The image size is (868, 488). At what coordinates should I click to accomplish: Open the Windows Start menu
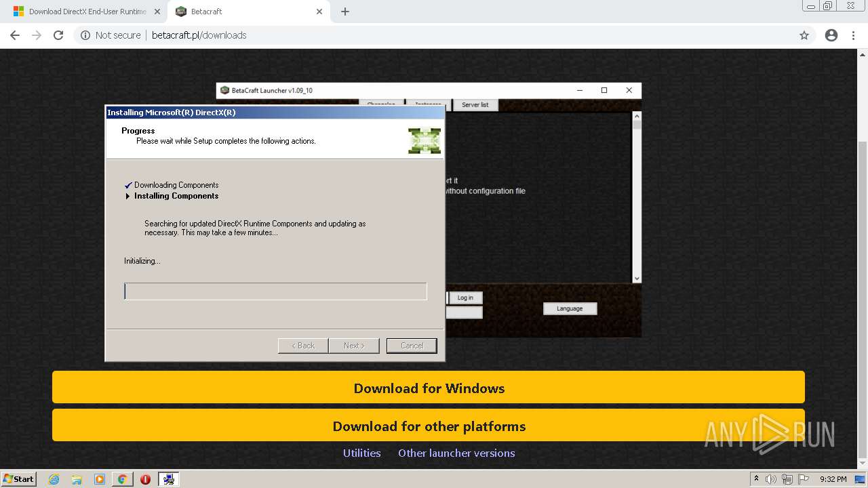[x=19, y=479]
